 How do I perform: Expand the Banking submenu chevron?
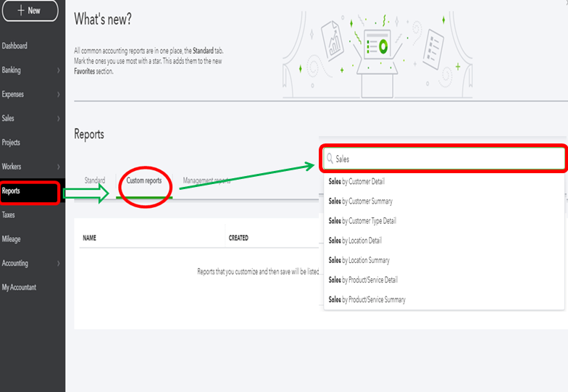[x=59, y=70]
